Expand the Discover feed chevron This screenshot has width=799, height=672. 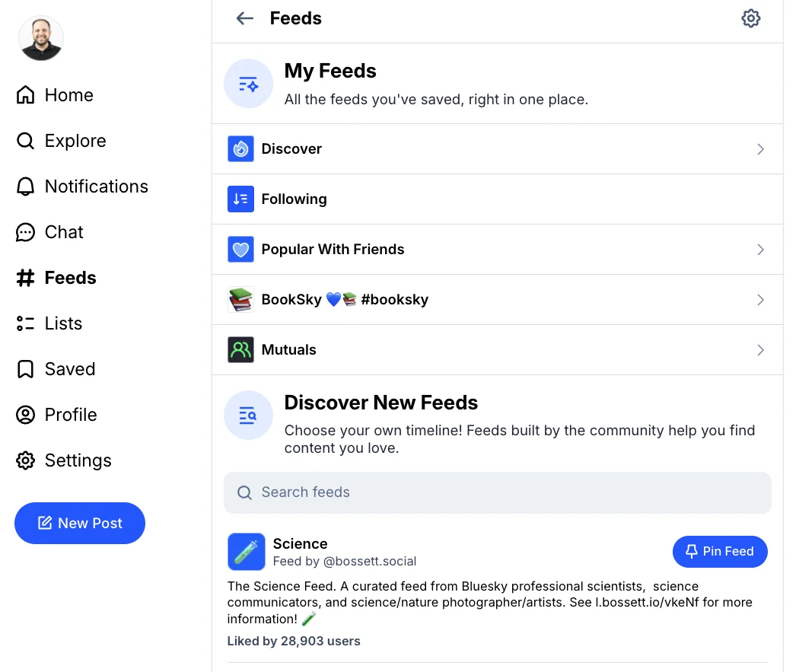point(760,148)
